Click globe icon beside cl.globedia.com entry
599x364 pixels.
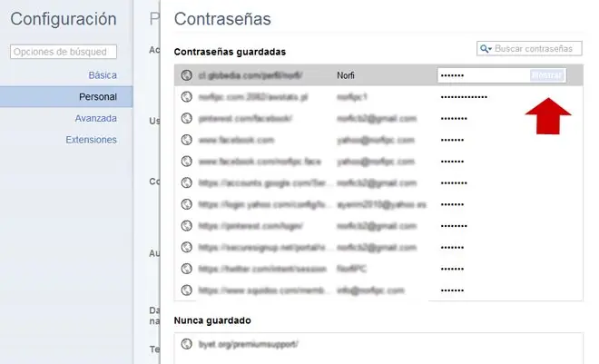[187, 75]
